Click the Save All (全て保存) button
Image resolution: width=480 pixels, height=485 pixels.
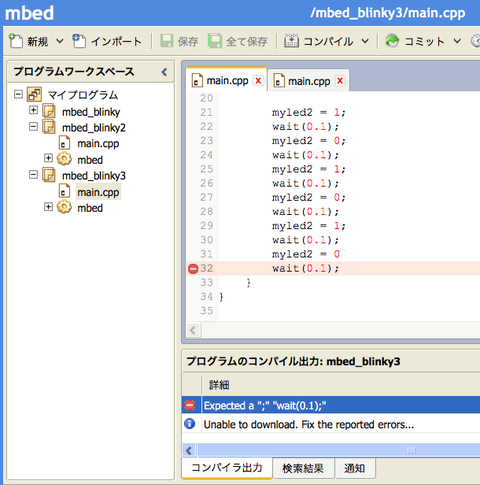pos(238,41)
